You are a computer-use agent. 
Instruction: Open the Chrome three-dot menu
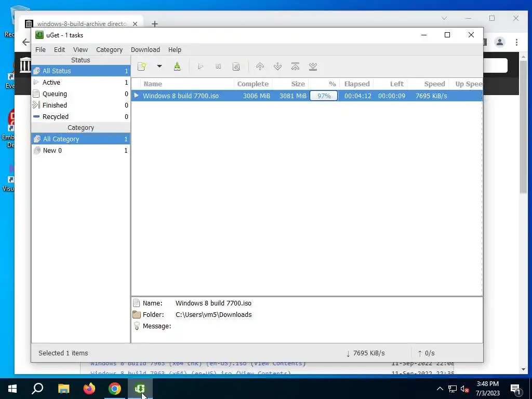[x=516, y=42]
